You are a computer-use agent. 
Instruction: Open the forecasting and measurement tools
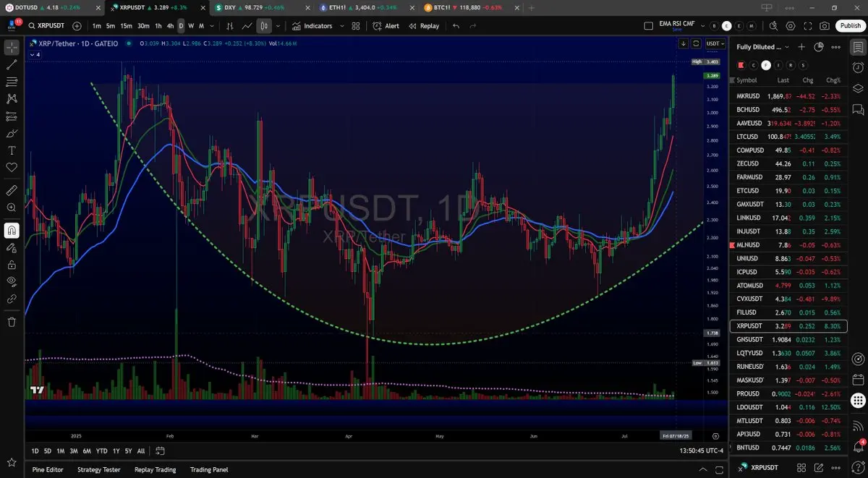(x=12, y=116)
